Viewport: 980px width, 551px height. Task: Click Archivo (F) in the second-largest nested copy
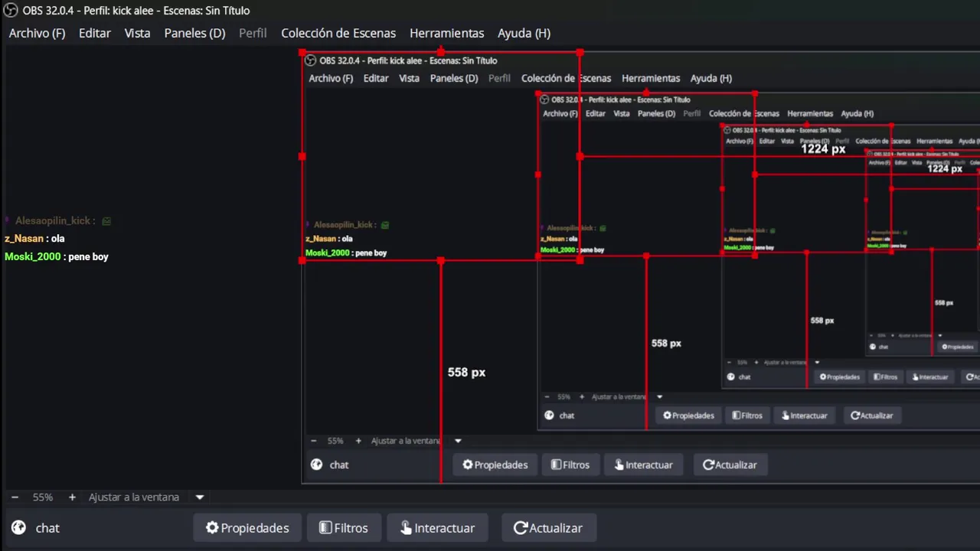pyautogui.click(x=560, y=113)
